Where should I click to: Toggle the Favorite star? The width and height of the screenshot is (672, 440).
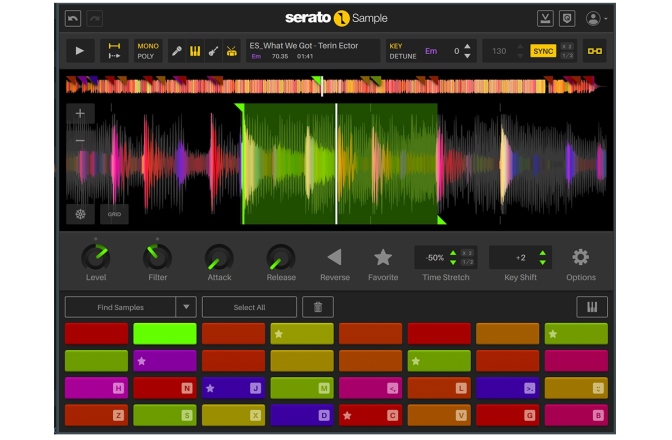(383, 257)
